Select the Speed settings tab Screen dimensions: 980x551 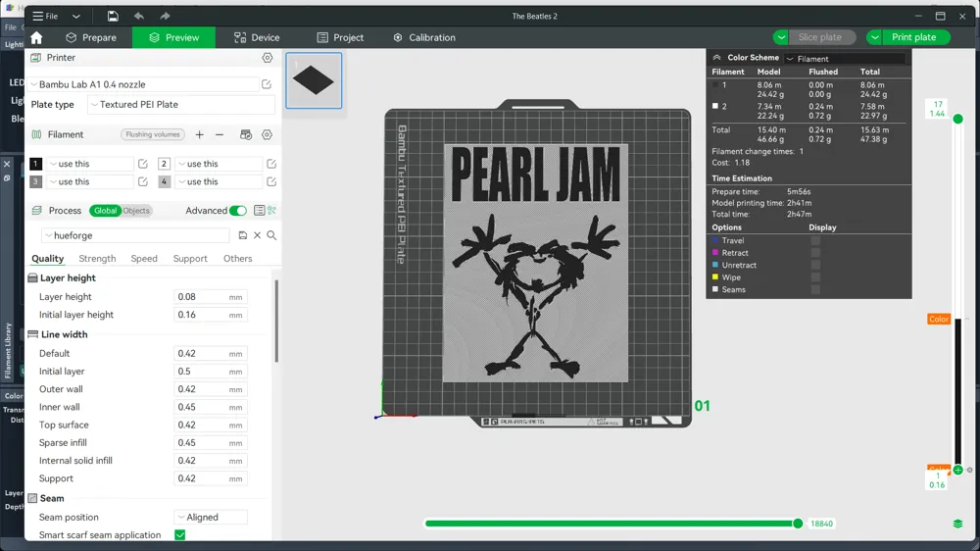point(144,258)
